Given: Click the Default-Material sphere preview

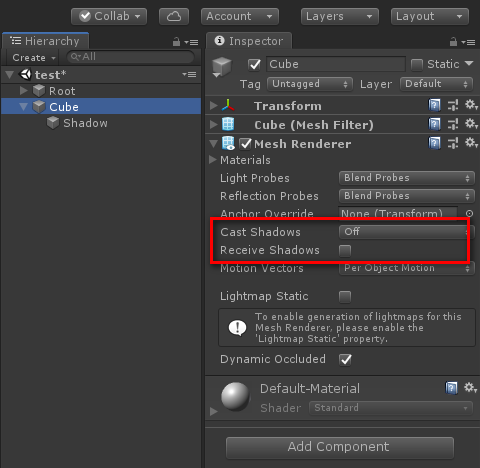Looking at the screenshot, I should pyautogui.click(x=235, y=397).
